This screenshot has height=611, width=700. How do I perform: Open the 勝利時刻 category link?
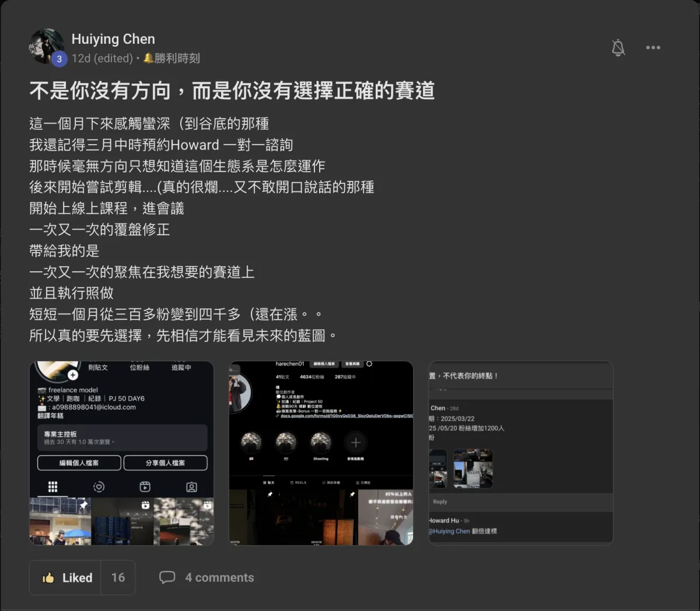click(x=171, y=58)
